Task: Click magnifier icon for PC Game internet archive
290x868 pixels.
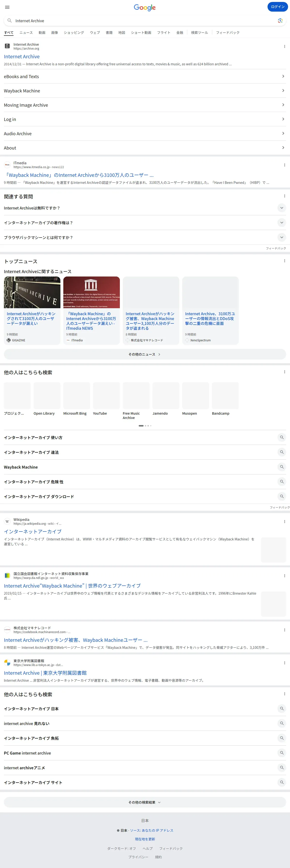Action: (x=282, y=753)
